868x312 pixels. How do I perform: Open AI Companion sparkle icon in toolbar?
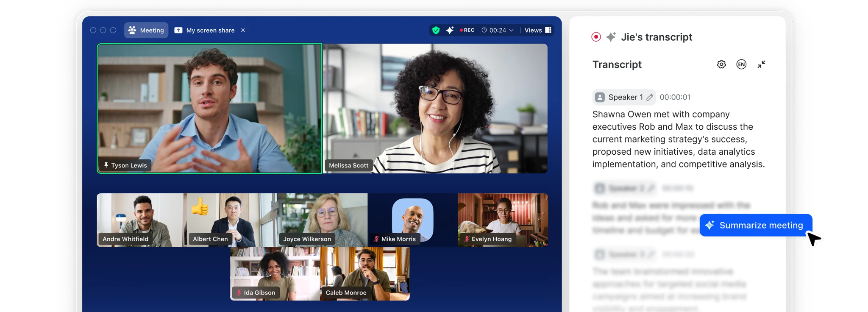(x=450, y=30)
